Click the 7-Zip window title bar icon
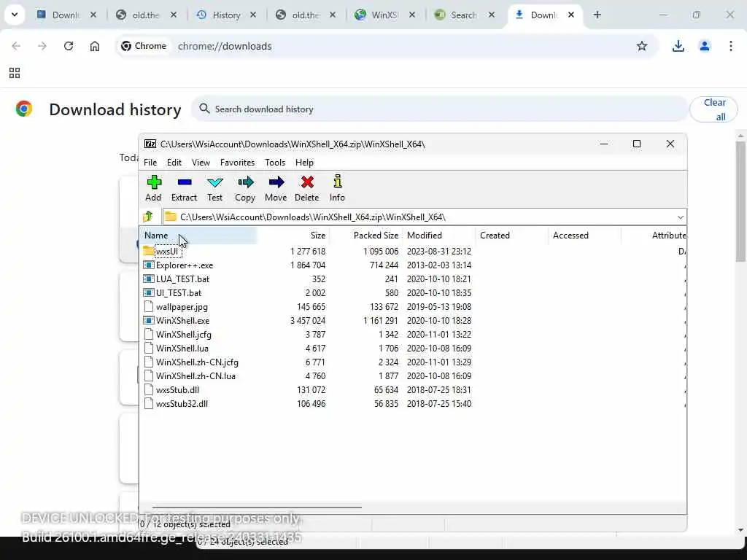747x560 pixels. [x=150, y=144]
